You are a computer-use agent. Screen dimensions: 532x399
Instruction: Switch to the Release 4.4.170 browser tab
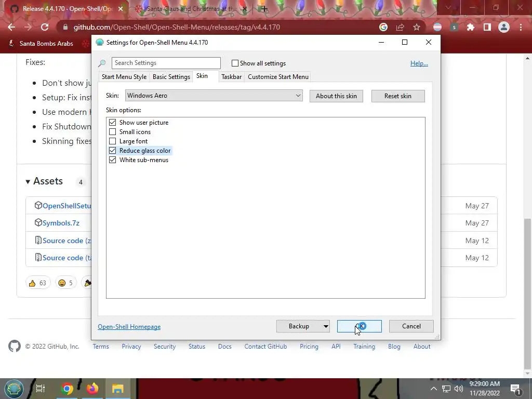(x=67, y=9)
